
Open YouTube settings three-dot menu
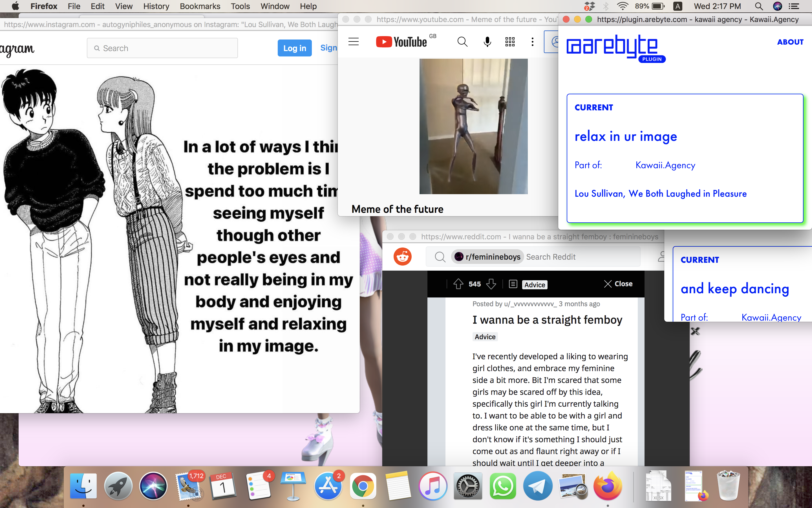click(x=533, y=42)
